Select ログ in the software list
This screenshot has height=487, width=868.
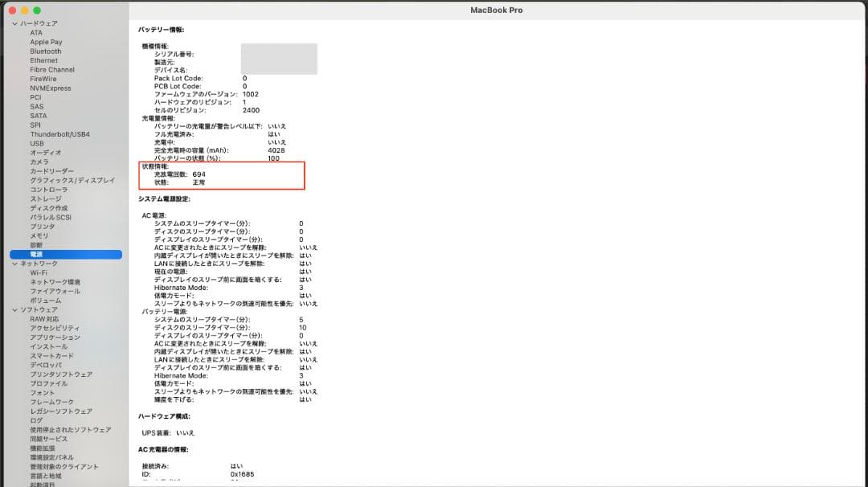click(x=36, y=420)
